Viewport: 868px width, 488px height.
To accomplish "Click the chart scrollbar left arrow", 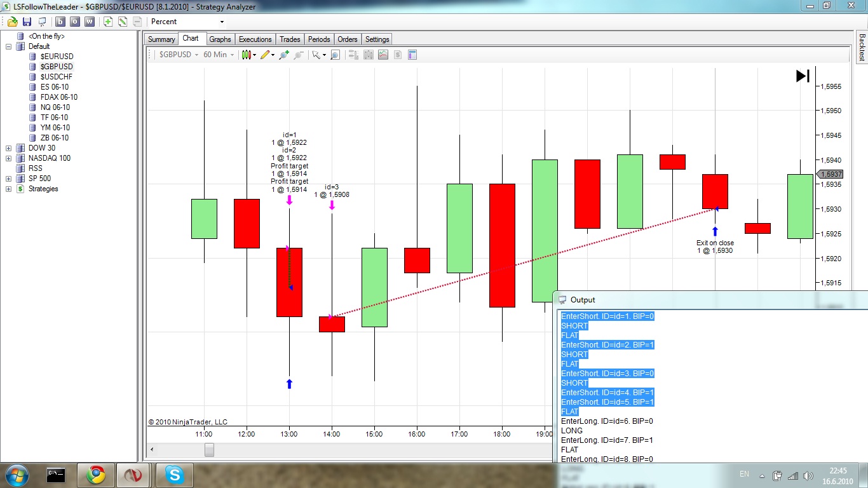I will pyautogui.click(x=152, y=450).
